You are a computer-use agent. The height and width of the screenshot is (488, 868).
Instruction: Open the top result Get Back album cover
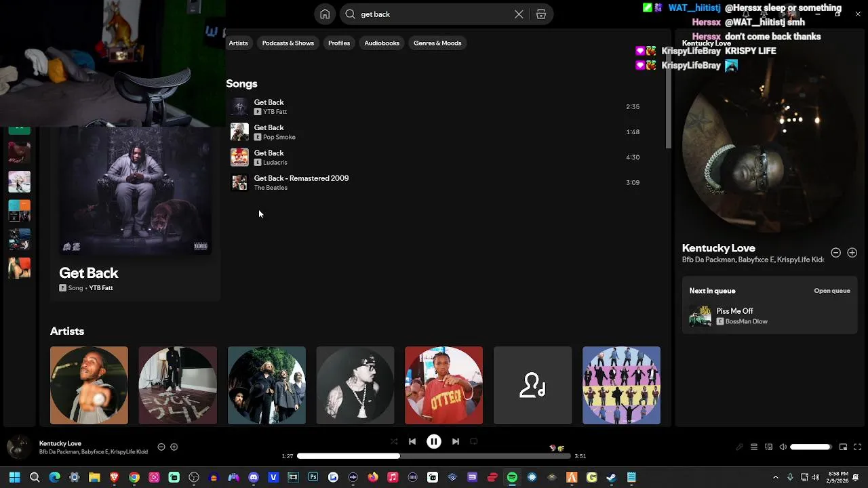pyautogui.click(x=135, y=191)
